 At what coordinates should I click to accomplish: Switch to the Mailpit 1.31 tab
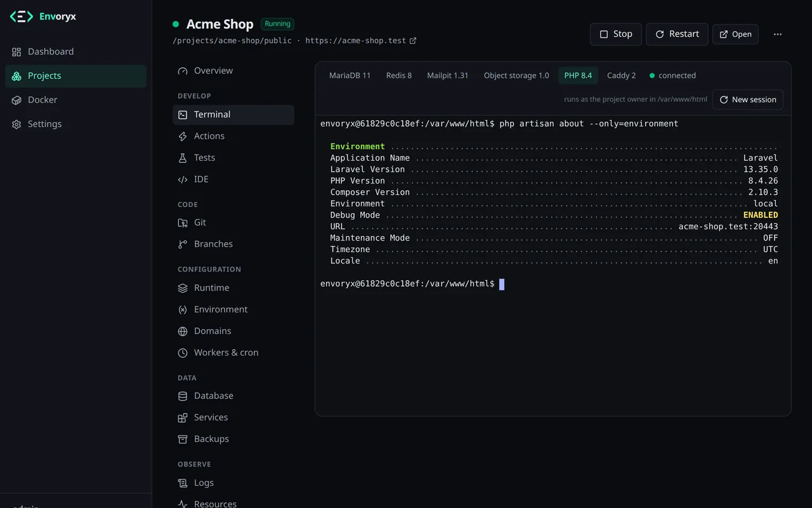pos(448,76)
